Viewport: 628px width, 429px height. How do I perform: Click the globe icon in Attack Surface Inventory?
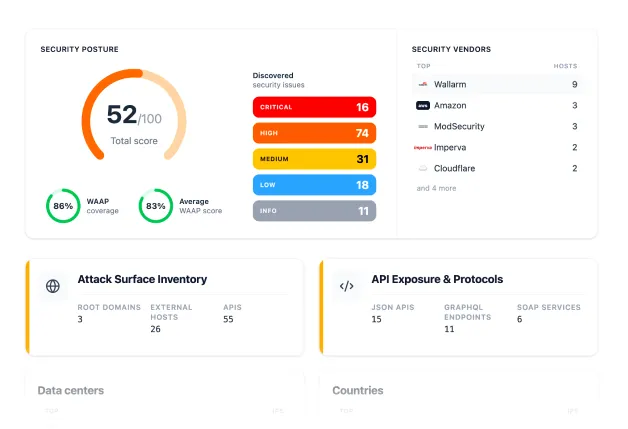click(53, 286)
